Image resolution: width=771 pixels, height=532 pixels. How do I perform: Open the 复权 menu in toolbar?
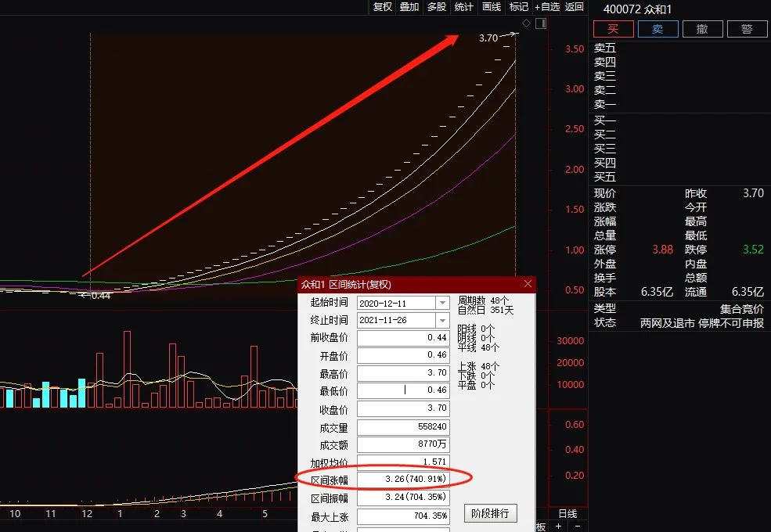point(382,7)
